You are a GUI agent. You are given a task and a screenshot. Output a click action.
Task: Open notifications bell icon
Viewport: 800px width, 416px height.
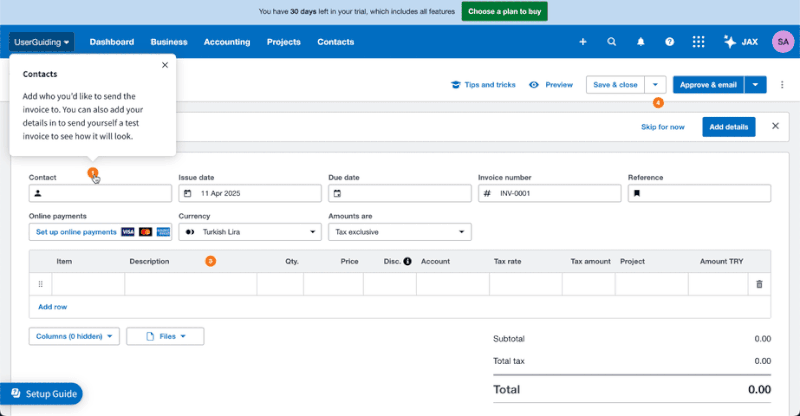[x=640, y=42]
